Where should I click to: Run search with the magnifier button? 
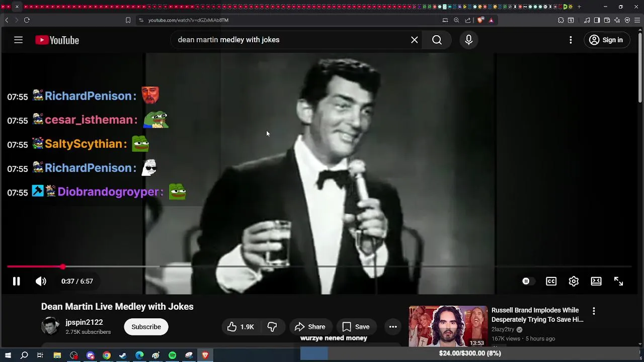click(437, 40)
